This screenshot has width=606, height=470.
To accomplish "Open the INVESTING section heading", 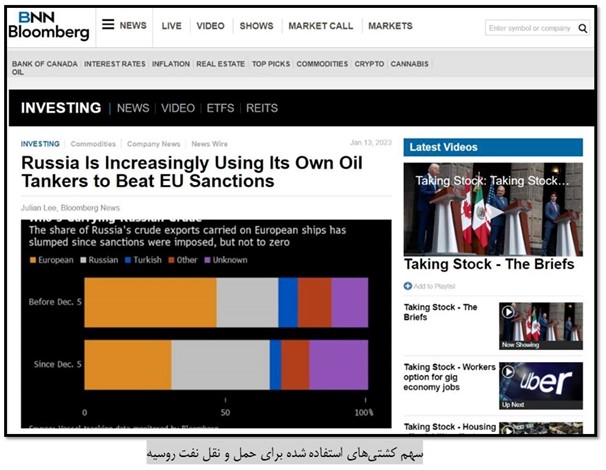I will click(61, 108).
